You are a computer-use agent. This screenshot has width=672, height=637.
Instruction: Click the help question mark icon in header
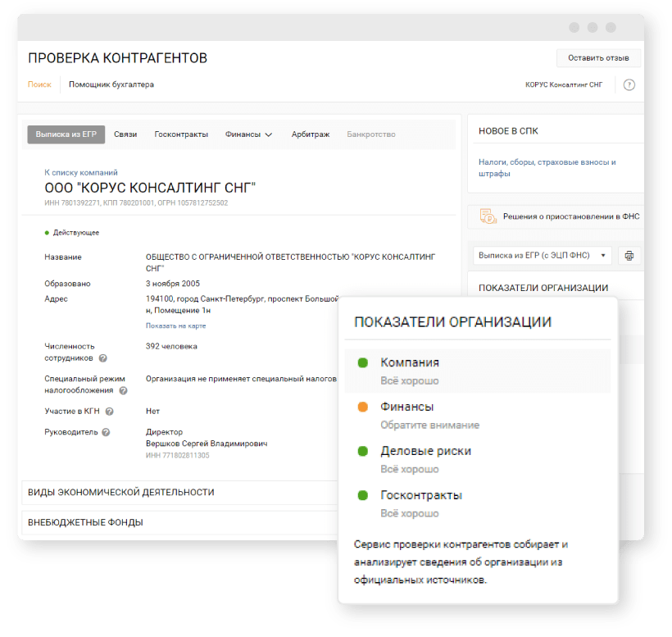coord(629,84)
